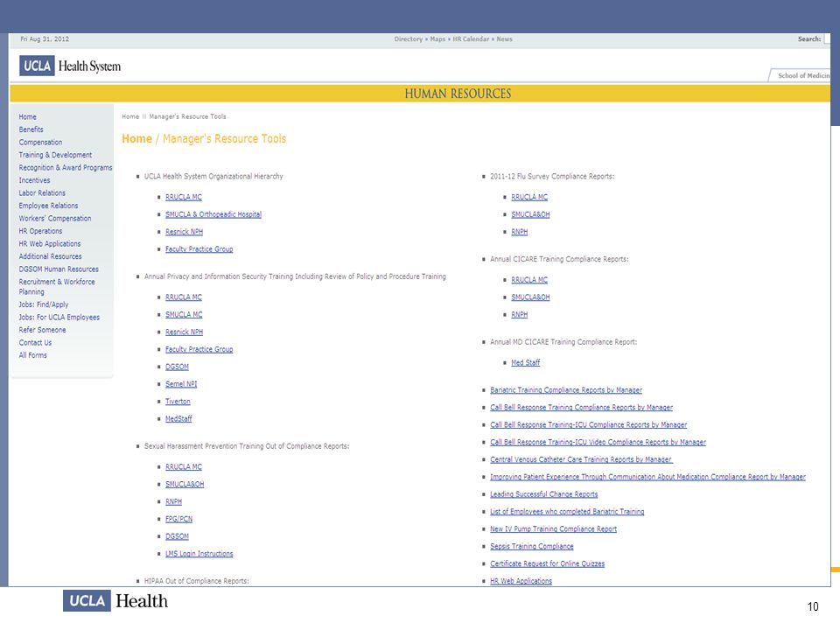The image size is (840, 630).
Task: Open SMUCLA&OH under Annual CICARE Training reports
Action: click(530, 297)
